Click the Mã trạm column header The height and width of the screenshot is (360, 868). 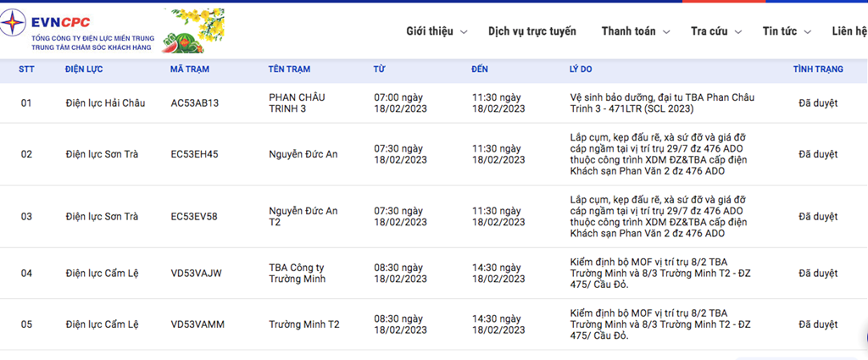[190, 69]
